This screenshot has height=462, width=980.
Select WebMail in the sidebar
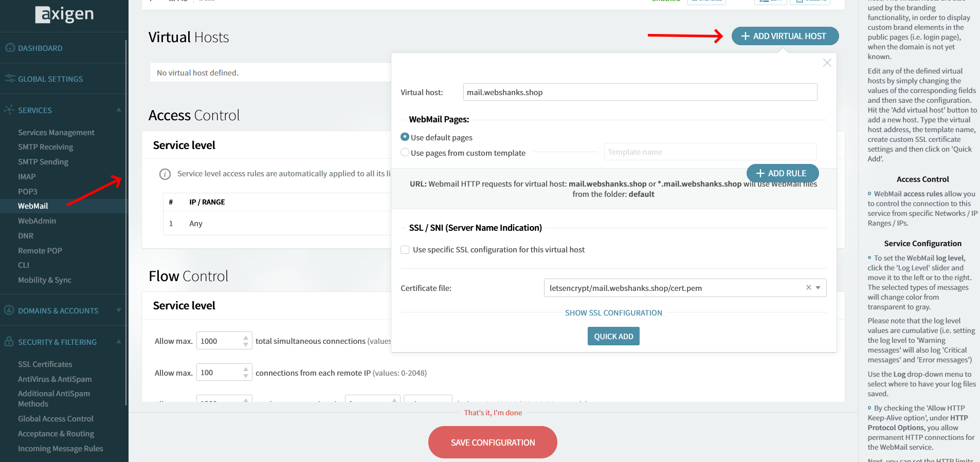[33, 206]
